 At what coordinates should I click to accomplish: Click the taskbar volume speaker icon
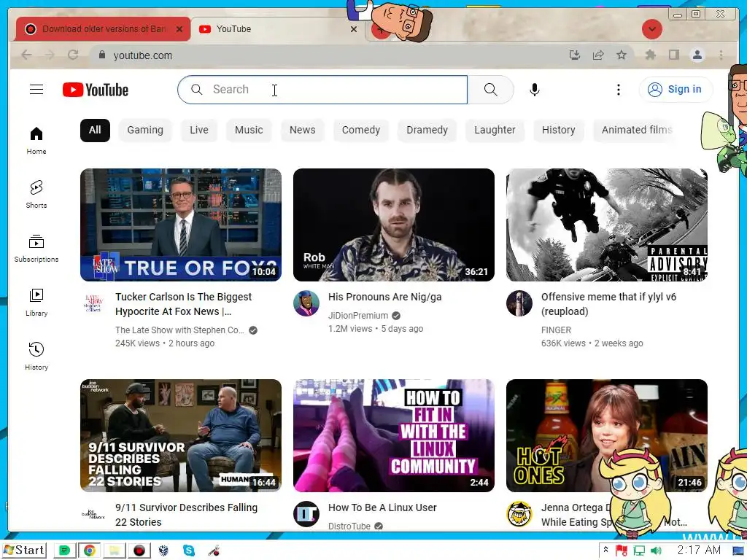point(656,551)
